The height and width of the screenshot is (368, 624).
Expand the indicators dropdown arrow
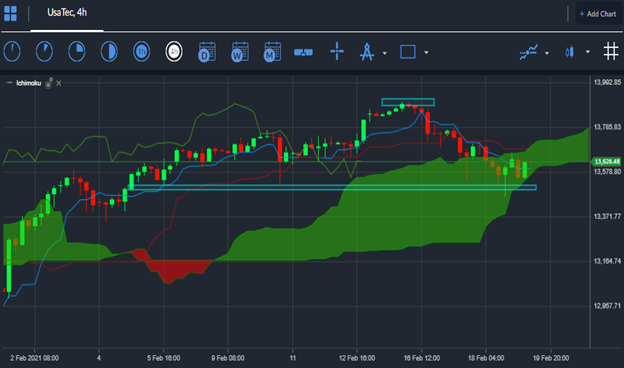click(547, 53)
